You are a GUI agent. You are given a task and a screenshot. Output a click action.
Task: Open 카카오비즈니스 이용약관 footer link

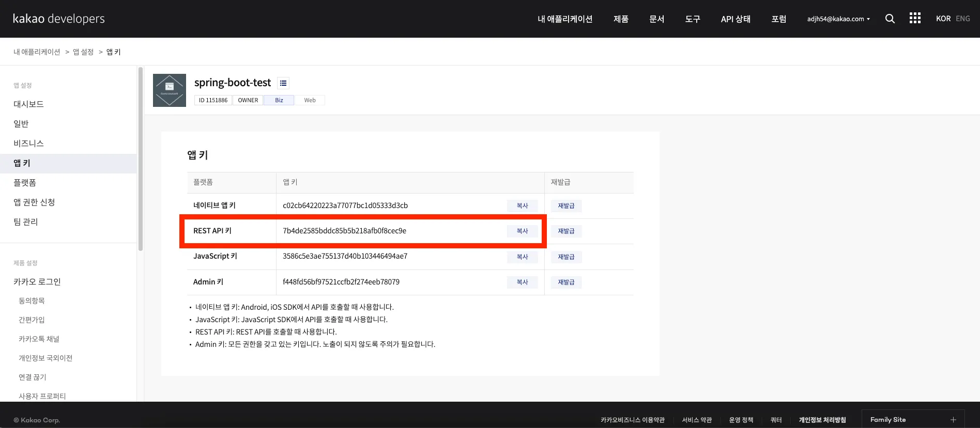coord(633,420)
